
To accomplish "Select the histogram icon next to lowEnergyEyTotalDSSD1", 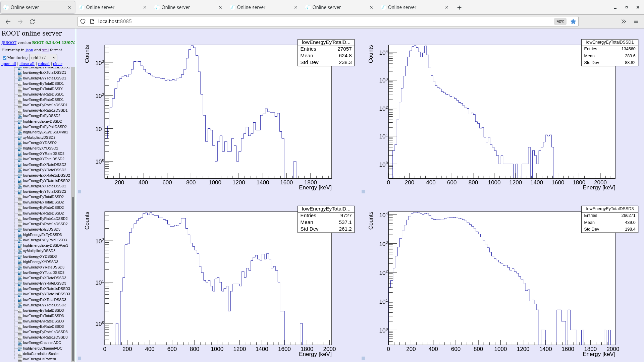I will click(x=20, y=83).
